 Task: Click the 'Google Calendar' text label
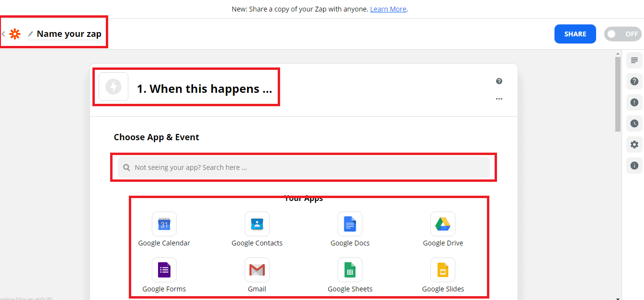tap(164, 243)
